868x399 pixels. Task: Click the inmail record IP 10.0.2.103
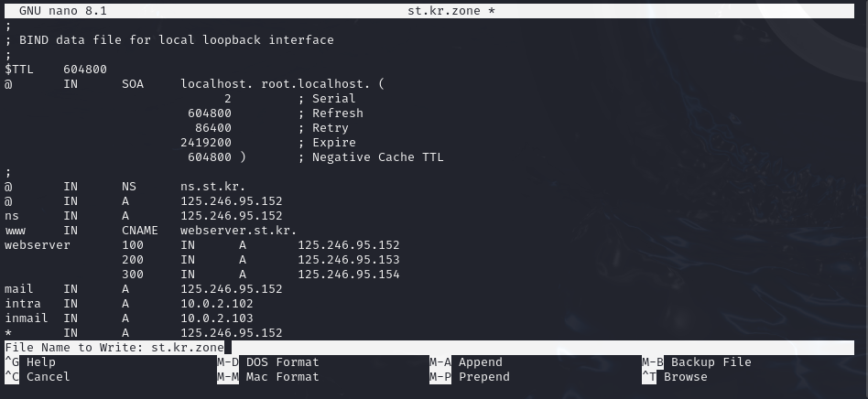(x=217, y=318)
